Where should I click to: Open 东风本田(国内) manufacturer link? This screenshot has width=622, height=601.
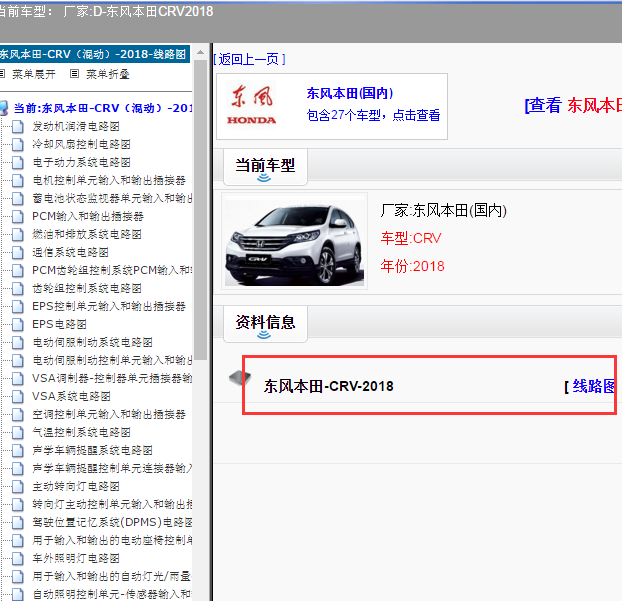(x=350, y=93)
